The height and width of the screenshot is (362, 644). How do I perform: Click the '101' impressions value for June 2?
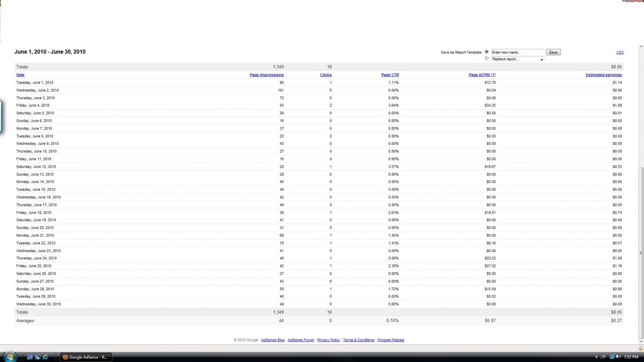pyautogui.click(x=280, y=90)
